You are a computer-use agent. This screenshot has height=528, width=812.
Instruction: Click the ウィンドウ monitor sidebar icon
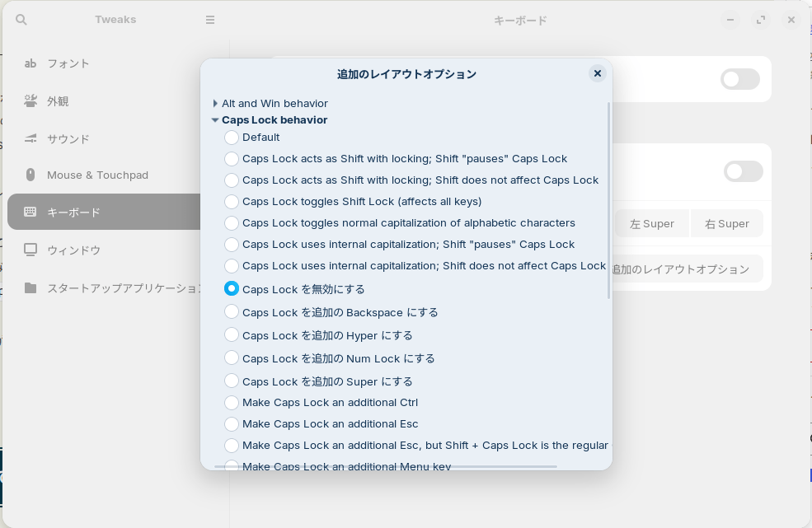click(x=30, y=250)
